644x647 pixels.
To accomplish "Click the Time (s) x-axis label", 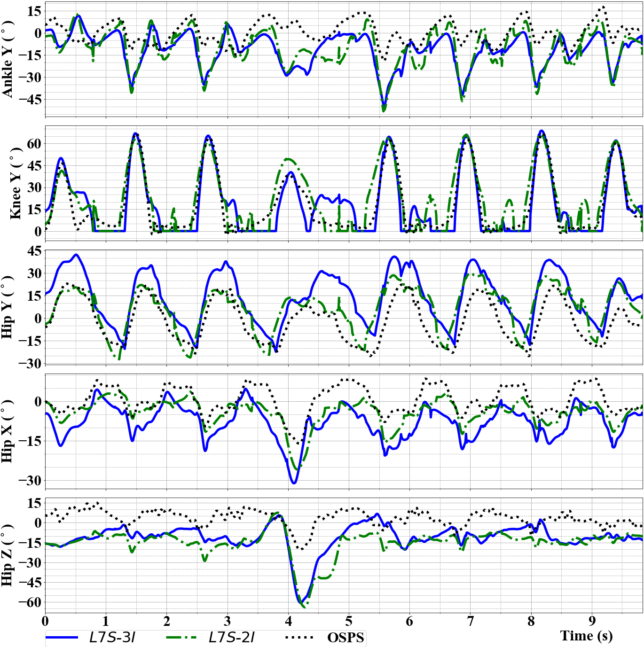I will tap(586, 636).
